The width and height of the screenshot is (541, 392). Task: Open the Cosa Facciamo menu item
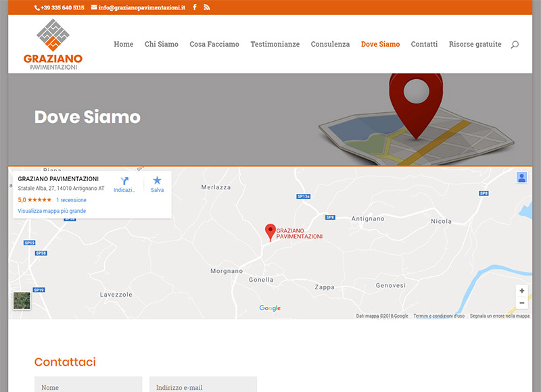pyautogui.click(x=214, y=44)
